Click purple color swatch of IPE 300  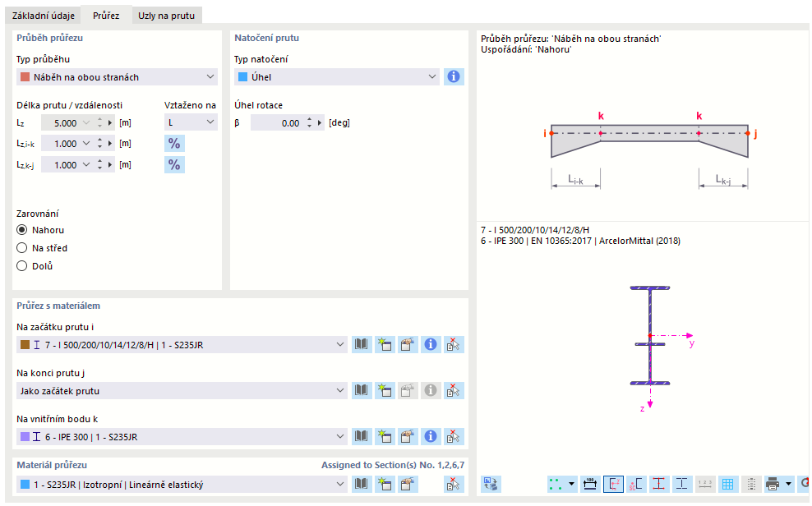[x=25, y=437]
